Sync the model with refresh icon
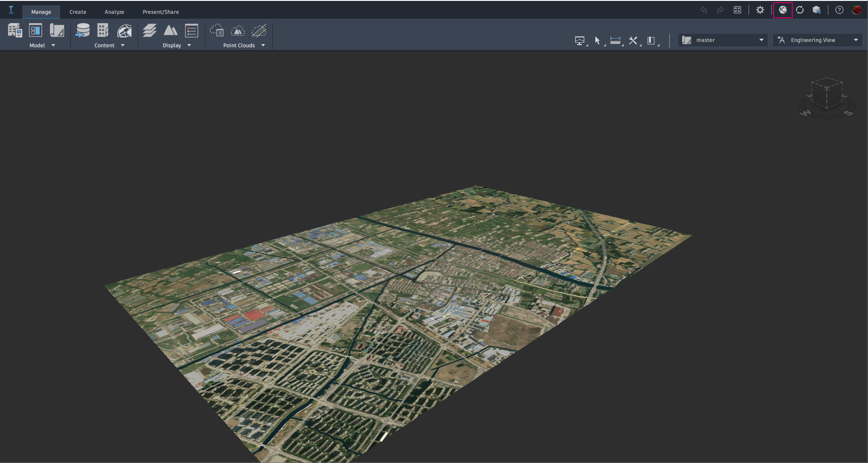 800,10
